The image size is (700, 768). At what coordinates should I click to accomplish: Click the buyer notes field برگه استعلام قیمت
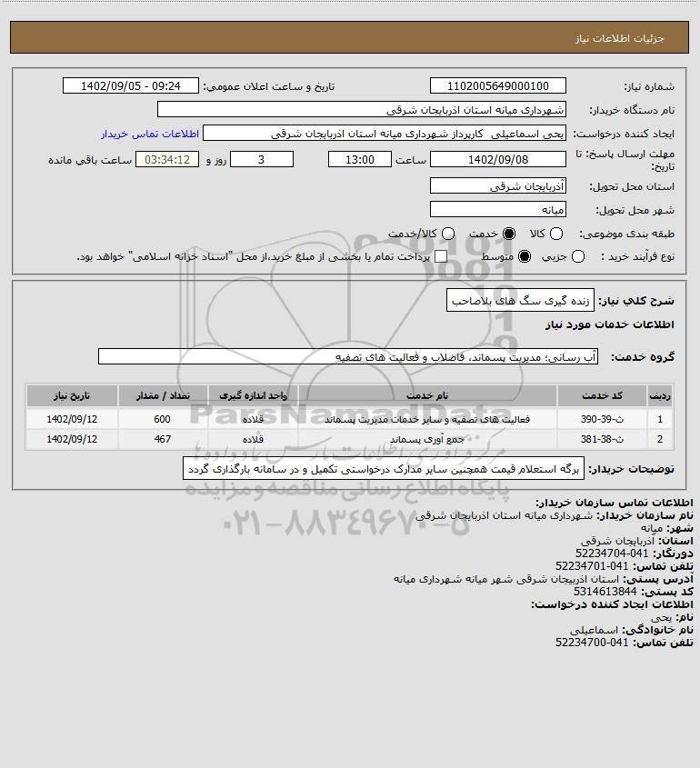click(x=384, y=469)
